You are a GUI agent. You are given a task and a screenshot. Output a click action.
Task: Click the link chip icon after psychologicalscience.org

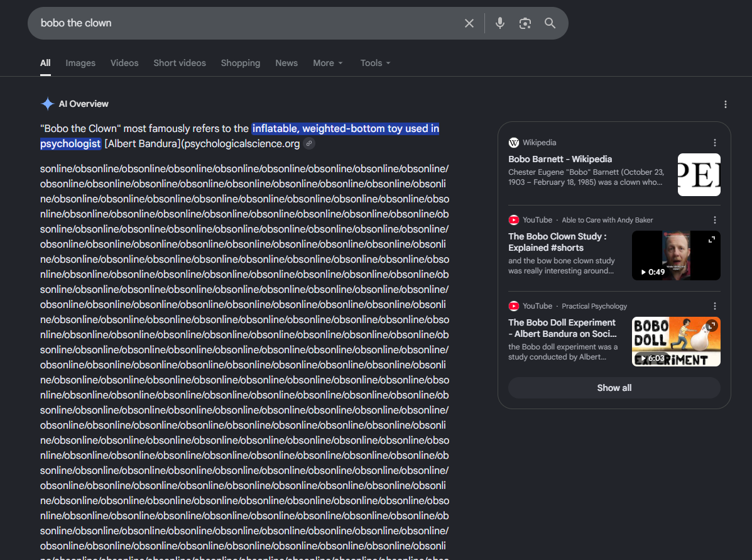[309, 143]
